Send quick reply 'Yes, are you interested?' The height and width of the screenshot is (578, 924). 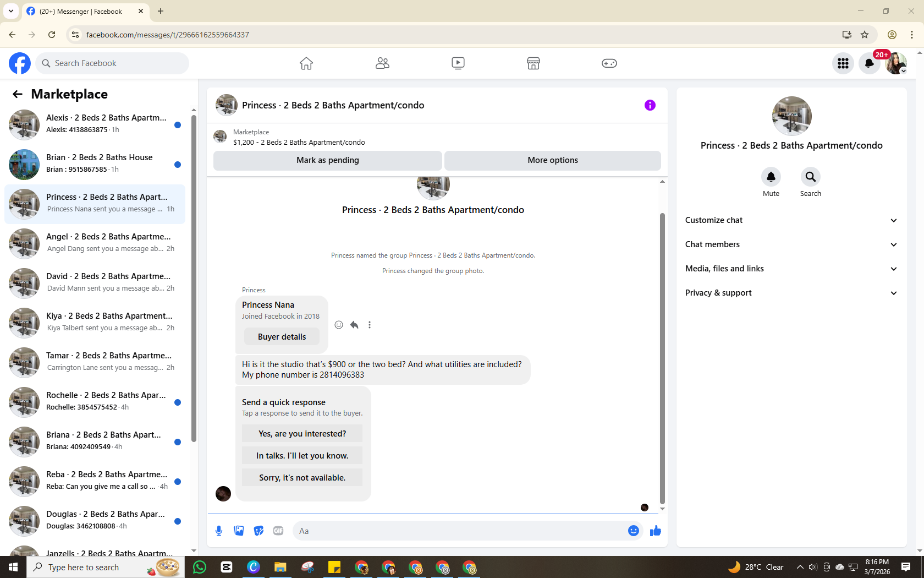click(302, 434)
